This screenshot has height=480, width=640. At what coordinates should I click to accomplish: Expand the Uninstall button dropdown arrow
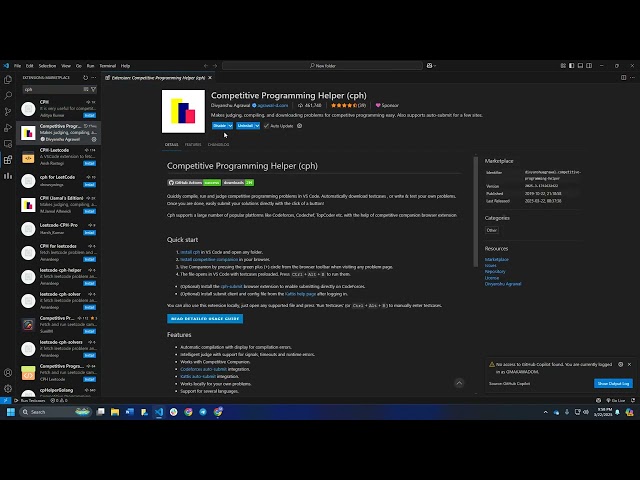click(x=257, y=126)
